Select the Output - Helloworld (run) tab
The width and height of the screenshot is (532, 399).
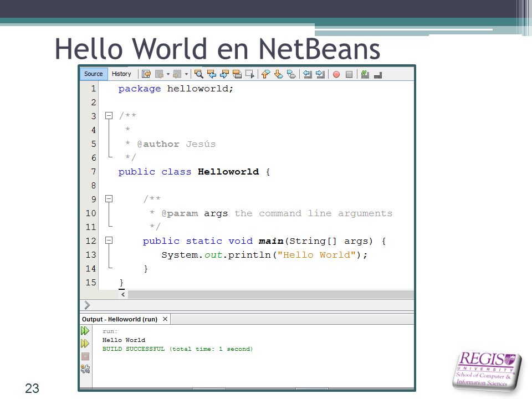click(x=120, y=319)
